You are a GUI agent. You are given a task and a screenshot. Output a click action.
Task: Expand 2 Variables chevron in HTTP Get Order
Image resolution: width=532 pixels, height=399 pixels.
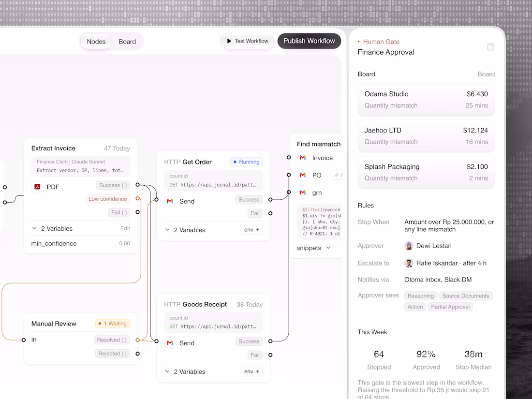167,230
